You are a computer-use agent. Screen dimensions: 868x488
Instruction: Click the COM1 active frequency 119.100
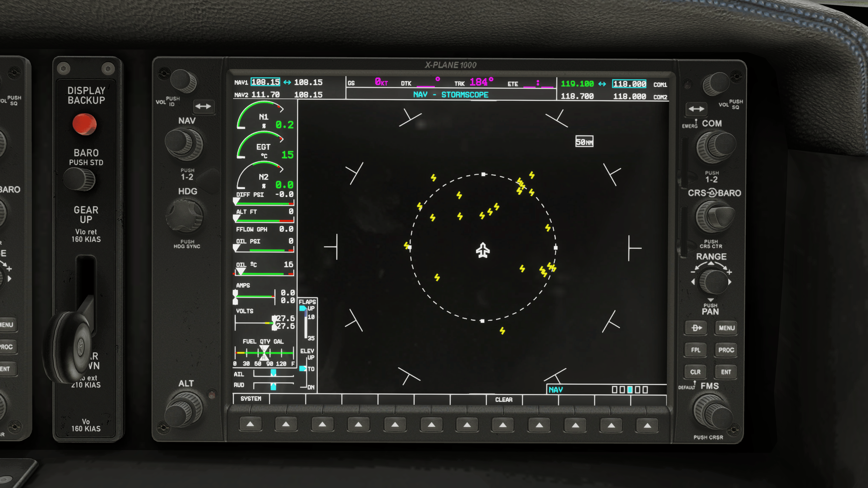click(x=577, y=84)
